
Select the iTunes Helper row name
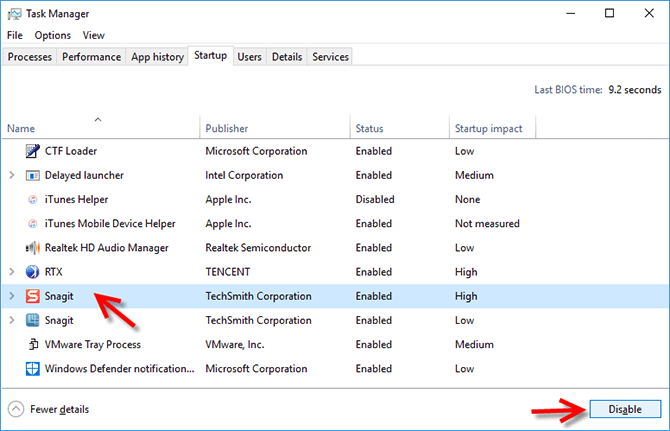(76, 199)
